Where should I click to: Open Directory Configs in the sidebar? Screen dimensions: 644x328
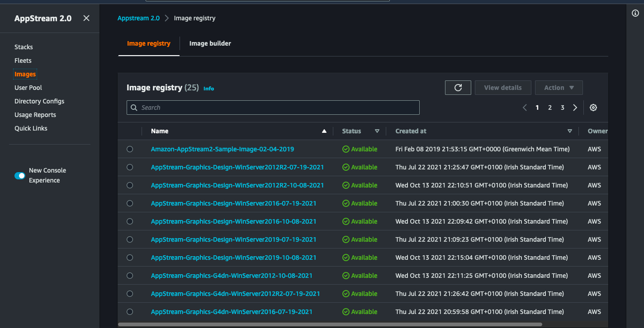coord(39,101)
